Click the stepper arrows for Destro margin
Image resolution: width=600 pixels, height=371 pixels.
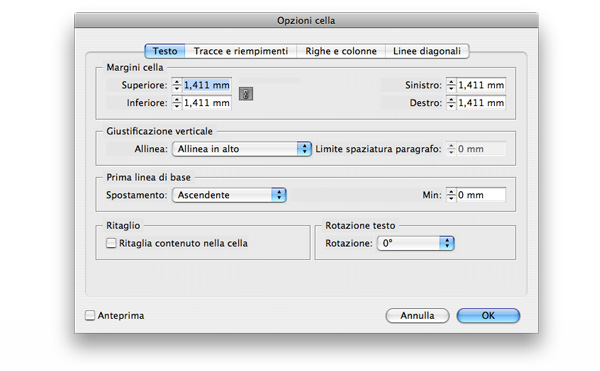pos(451,103)
